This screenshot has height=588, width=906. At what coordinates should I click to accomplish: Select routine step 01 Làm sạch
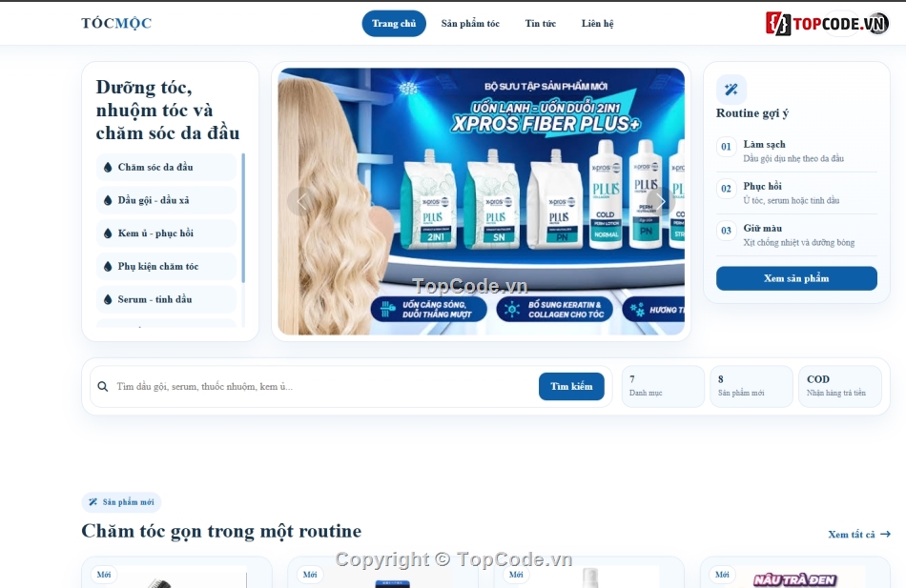(796, 151)
